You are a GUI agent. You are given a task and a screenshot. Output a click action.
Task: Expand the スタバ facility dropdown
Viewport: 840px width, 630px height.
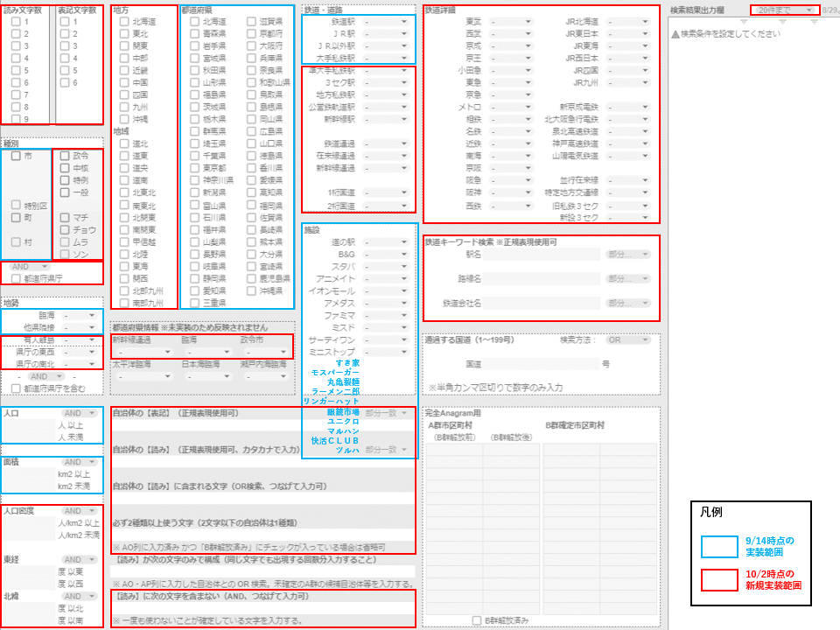click(x=386, y=266)
